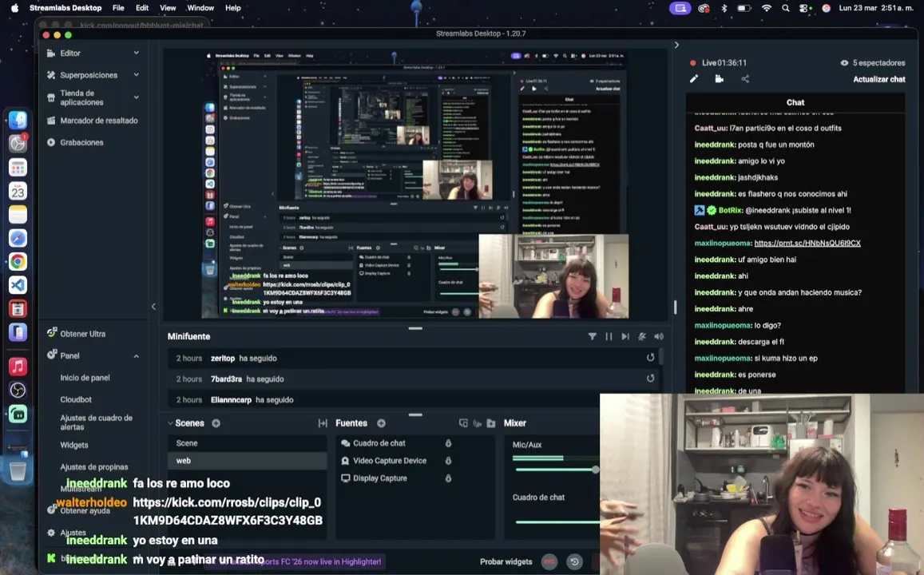Open the Window menu in the menu bar
The image size is (924, 575).
[200, 8]
